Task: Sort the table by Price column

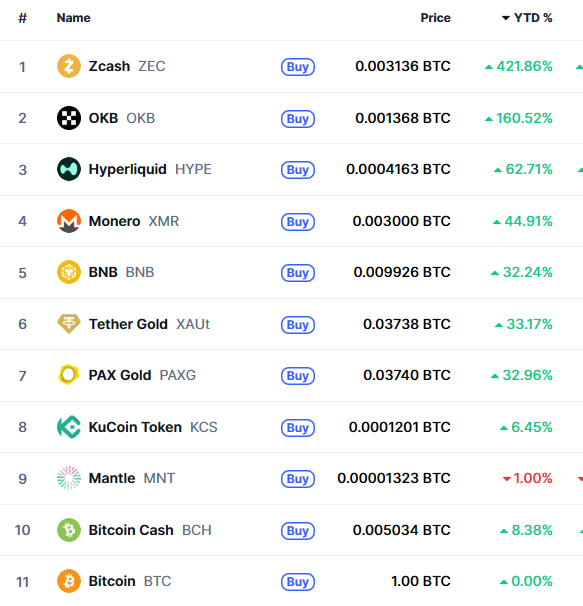Action: 436,18
